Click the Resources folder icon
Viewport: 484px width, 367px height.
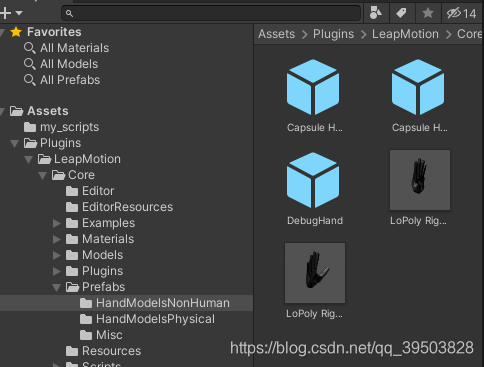click(x=72, y=351)
